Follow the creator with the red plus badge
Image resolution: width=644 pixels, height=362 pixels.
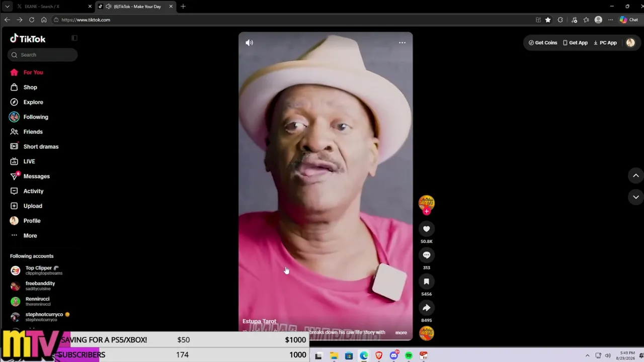(427, 212)
